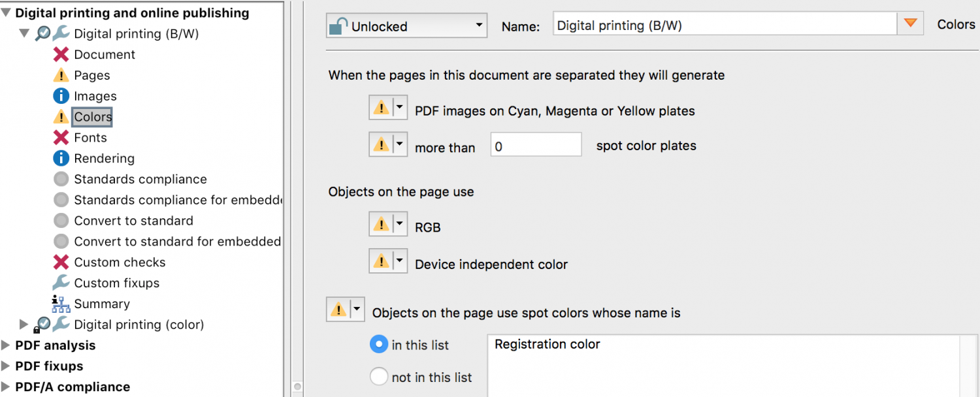Click the spot color plates number field
This screenshot has height=397, width=980.
pyautogui.click(x=536, y=144)
